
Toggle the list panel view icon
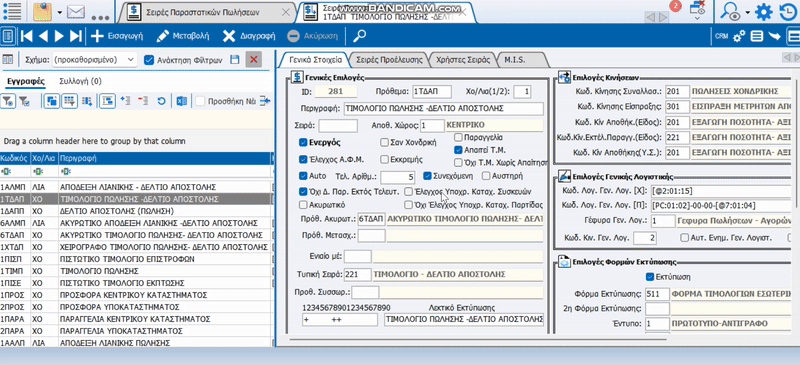coord(8,36)
